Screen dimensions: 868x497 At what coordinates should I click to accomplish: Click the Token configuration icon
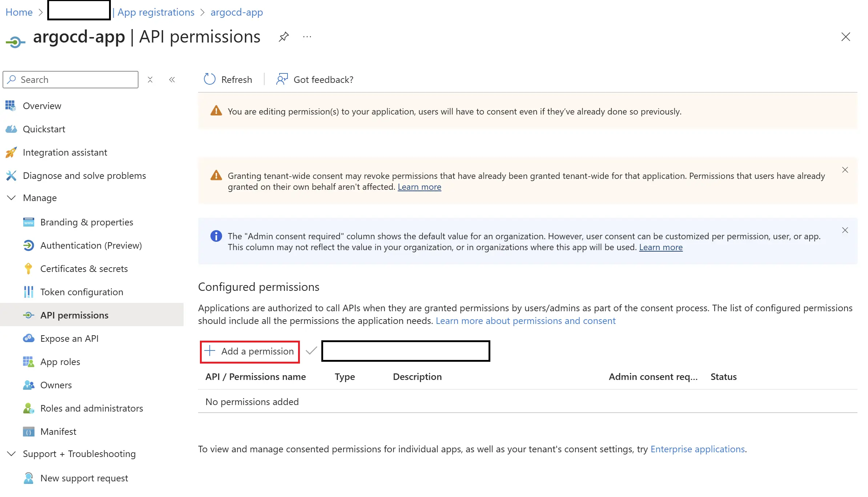[28, 292]
